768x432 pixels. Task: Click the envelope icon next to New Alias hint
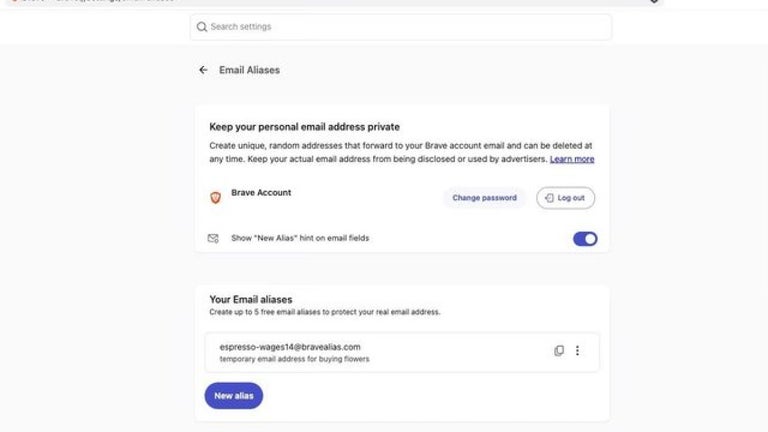point(213,238)
